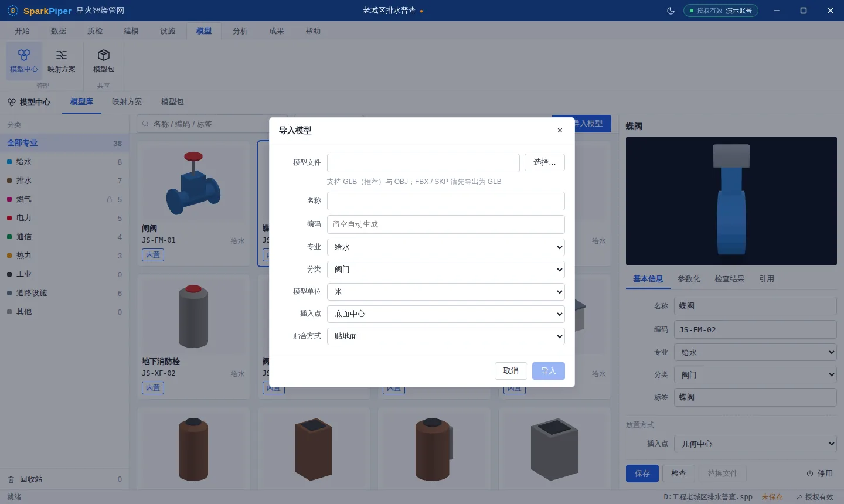Open the 模型单位 dropdown
This screenshot has height=504, width=844.
pos(446,292)
